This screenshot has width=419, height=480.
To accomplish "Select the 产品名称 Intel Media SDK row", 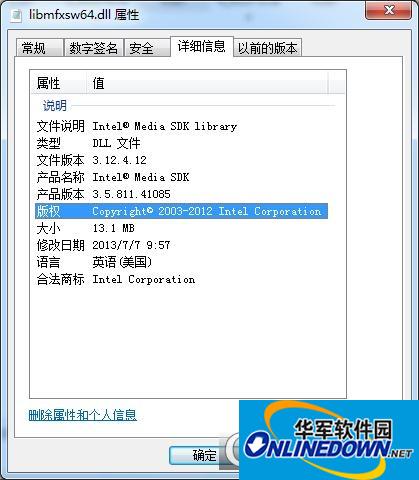I will (x=181, y=177).
